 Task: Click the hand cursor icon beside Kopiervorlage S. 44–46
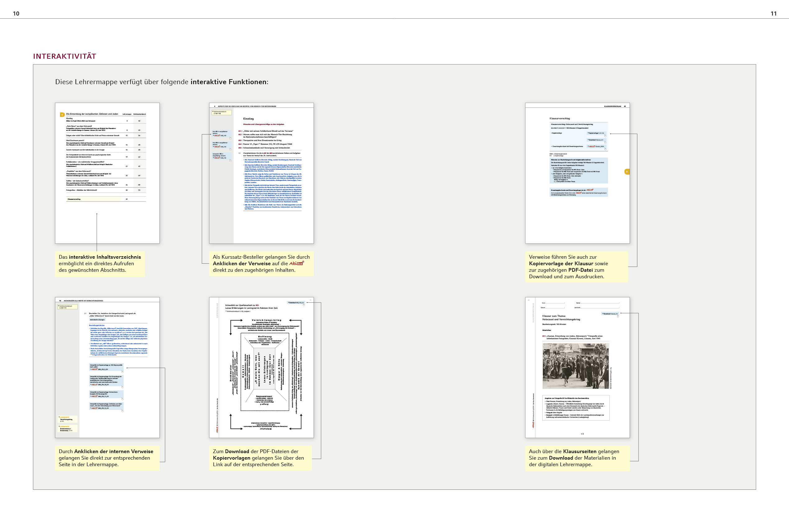(x=605, y=135)
